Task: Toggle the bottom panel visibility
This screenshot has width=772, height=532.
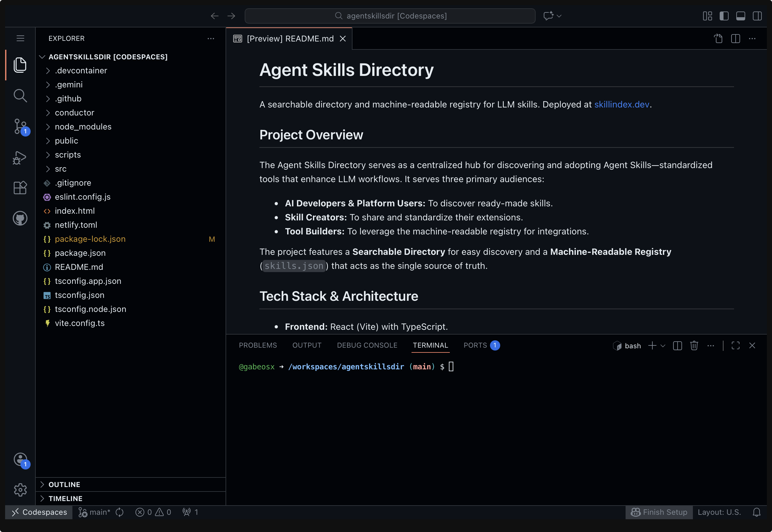Action: [741, 16]
